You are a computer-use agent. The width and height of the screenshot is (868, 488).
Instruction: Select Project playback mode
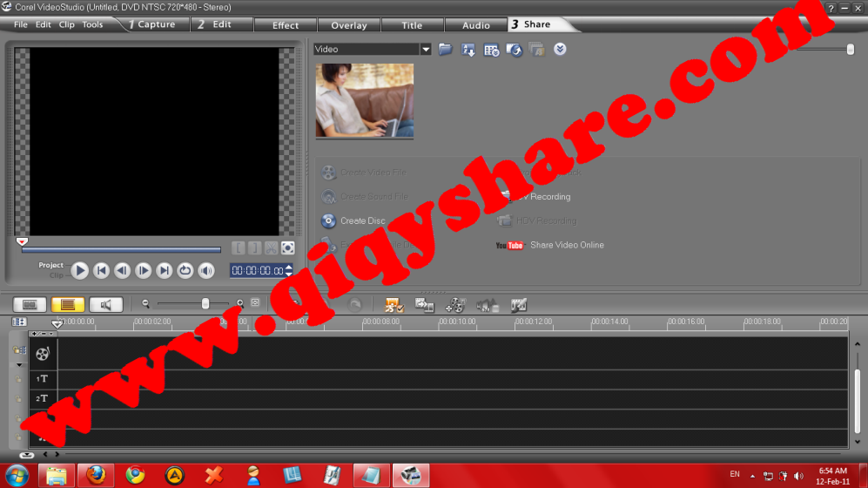[50, 265]
